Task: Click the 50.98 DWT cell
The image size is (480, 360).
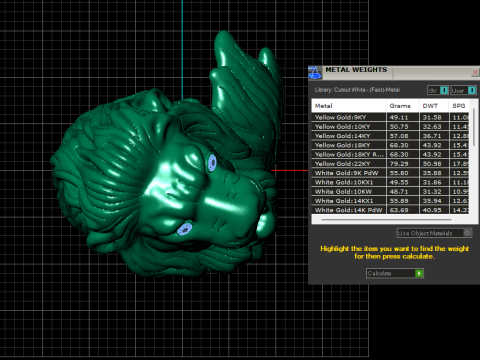Action: pyautogui.click(x=434, y=164)
